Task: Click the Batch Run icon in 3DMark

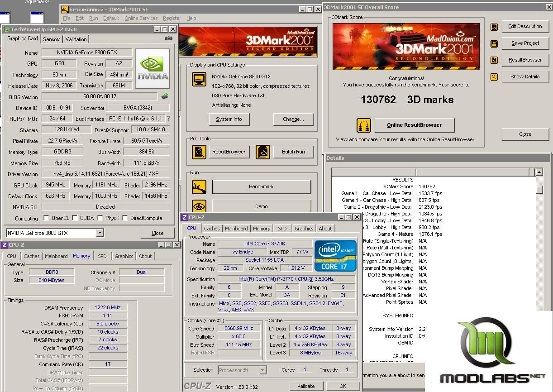Action: (263, 152)
